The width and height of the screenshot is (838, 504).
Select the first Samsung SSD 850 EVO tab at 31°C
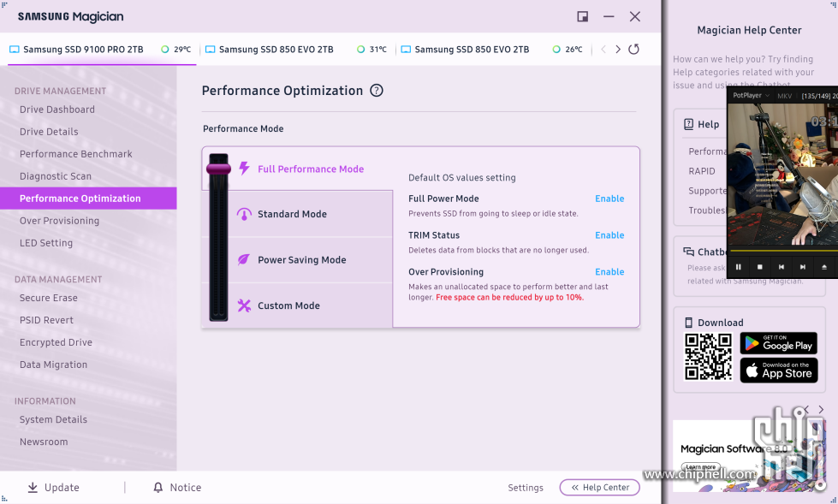click(x=297, y=49)
